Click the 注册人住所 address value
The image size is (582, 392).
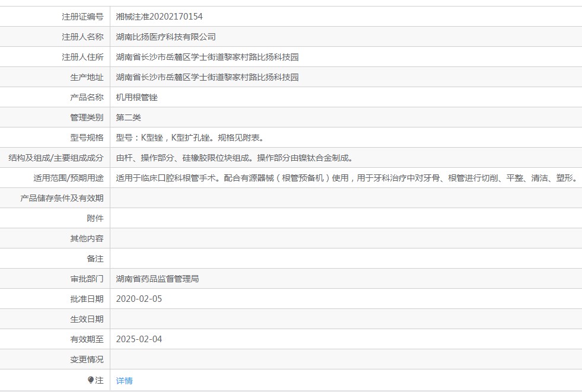pos(208,57)
